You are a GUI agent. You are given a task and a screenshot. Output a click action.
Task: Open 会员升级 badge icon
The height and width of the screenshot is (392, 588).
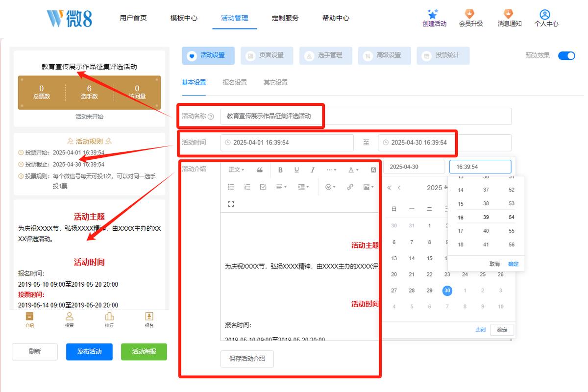click(470, 14)
